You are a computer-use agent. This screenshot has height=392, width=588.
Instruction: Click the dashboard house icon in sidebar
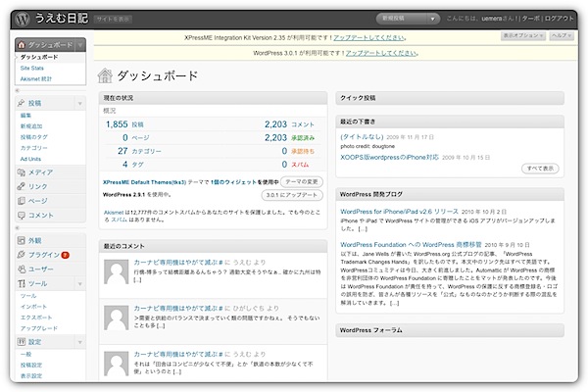tap(22, 45)
